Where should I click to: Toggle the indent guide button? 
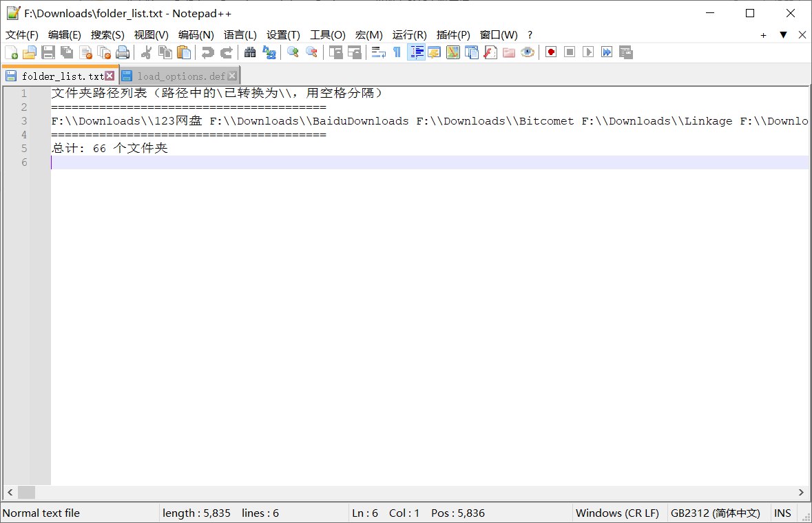[416, 52]
